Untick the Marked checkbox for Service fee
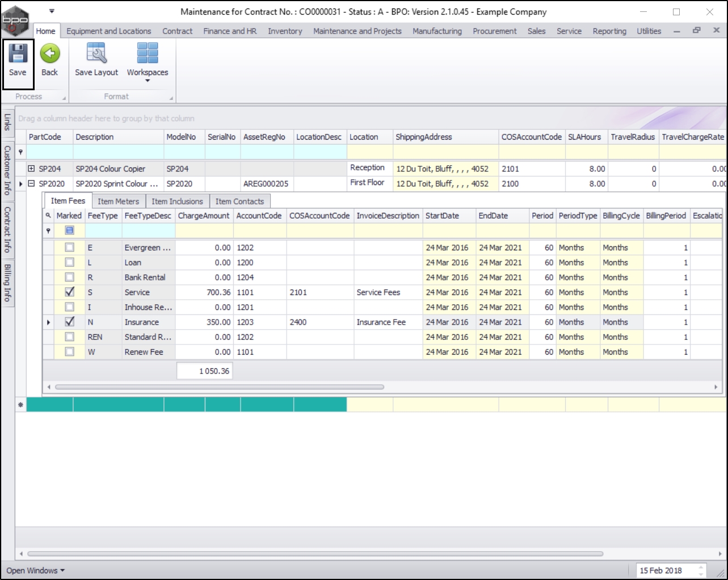This screenshot has height=580, width=728. click(x=69, y=292)
